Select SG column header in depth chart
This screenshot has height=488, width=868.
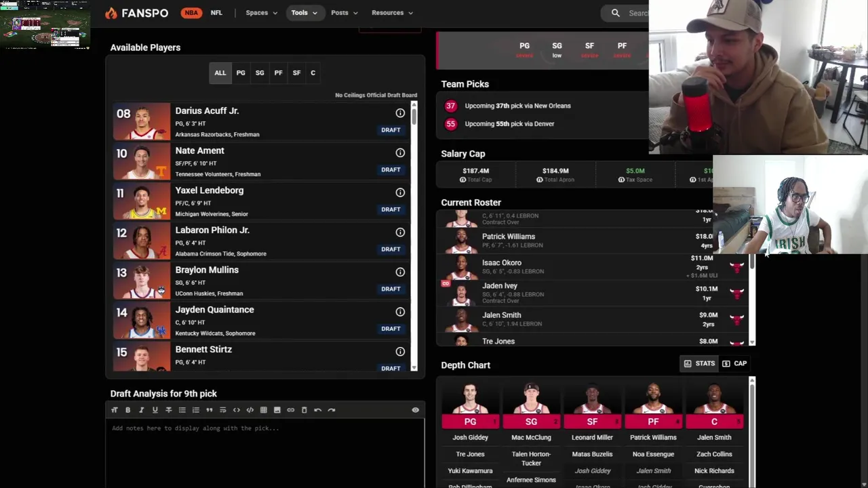click(531, 422)
